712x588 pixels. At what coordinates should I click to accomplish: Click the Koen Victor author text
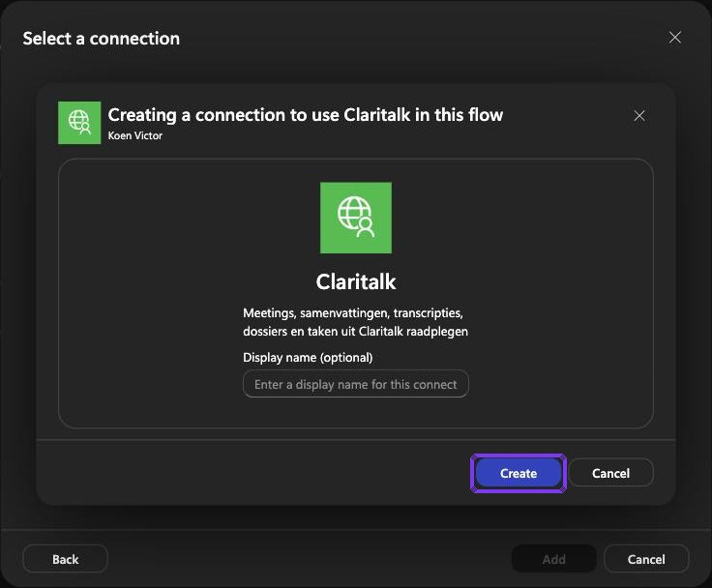134,135
